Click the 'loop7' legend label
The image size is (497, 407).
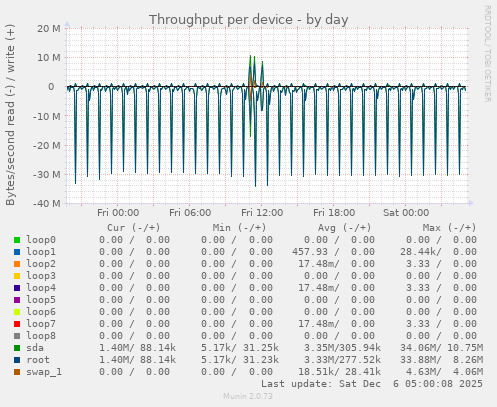point(41,324)
